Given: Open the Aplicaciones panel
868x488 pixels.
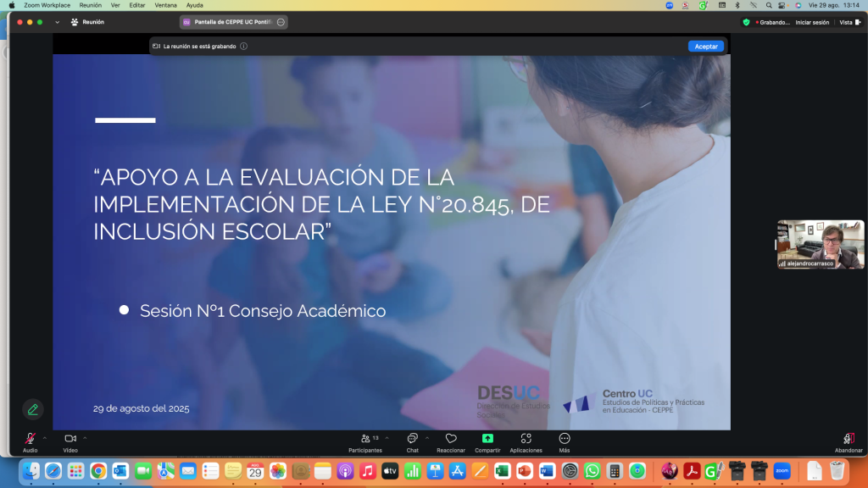Looking at the screenshot, I should (526, 442).
